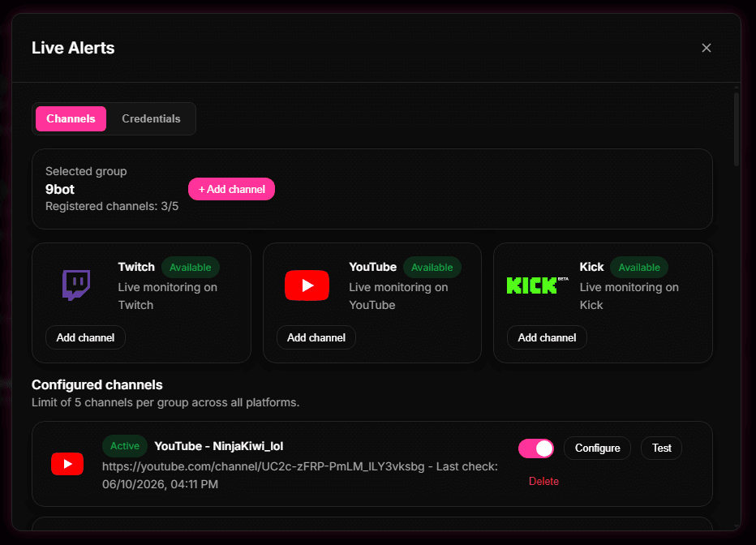Viewport: 756px width, 545px height.
Task: Click the "Registered channels: 3/5" text
Action: tap(112, 206)
